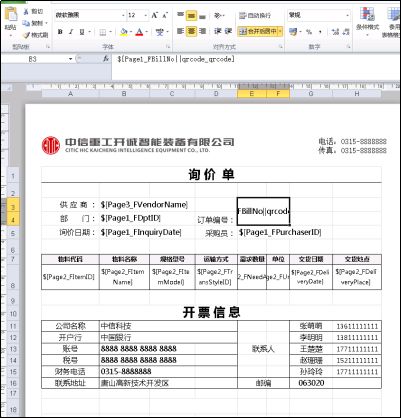Click the Decrease Font Size icon
Image resolution: width=401 pixels, height=418 pixels.
[165, 15]
